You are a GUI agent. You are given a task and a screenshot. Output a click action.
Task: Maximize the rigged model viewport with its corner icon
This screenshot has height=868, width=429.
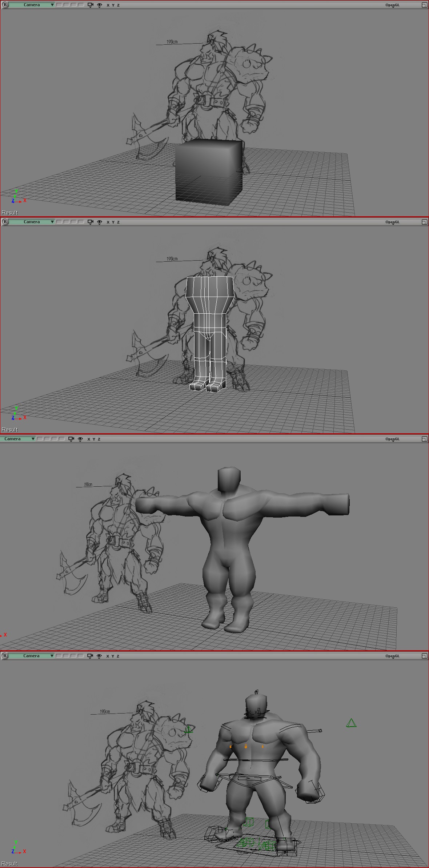point(424,656)
